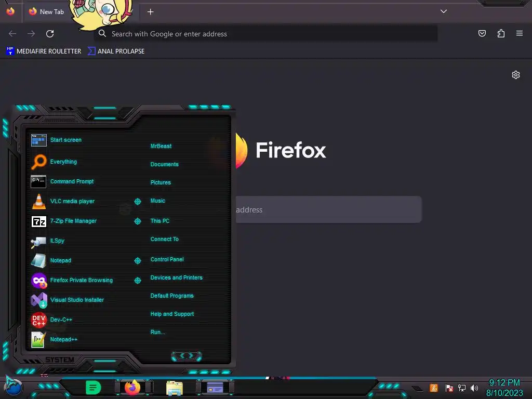Click the Firefox forward arrow
This screenshot has width=532, height=399.
[31, 34]
